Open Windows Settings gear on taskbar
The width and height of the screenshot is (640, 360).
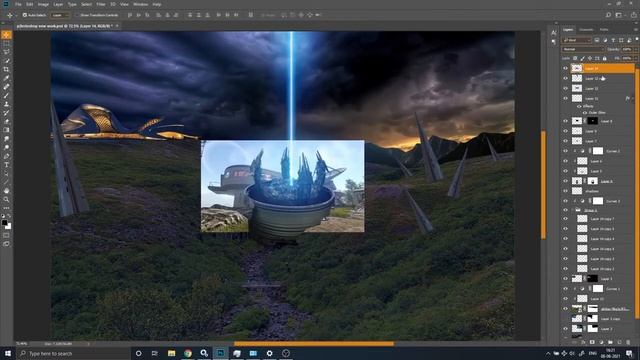[x=269, y=353]
